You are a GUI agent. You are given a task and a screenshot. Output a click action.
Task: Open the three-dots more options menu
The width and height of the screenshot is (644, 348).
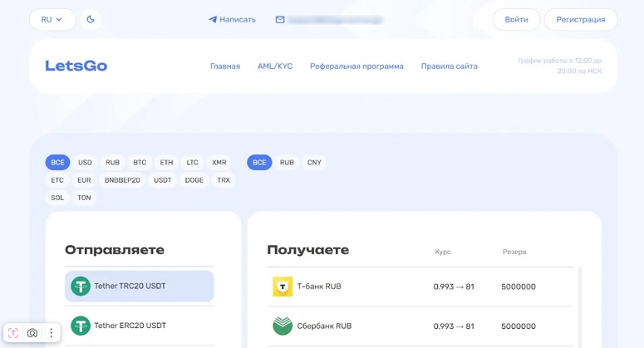(51, 333)
